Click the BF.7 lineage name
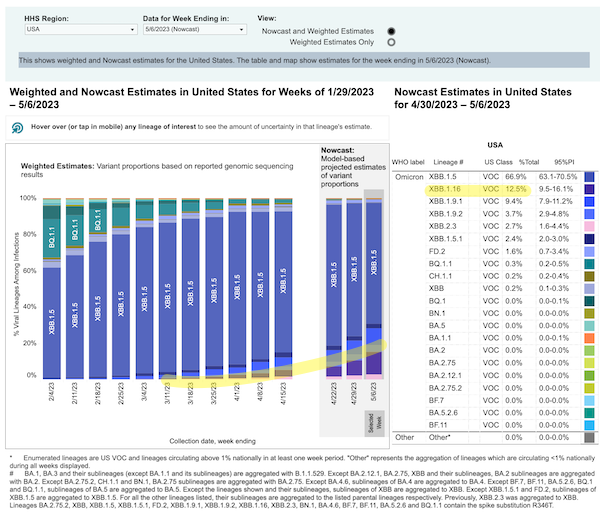This screenshot has height=520, width=600. coord(436,400)
